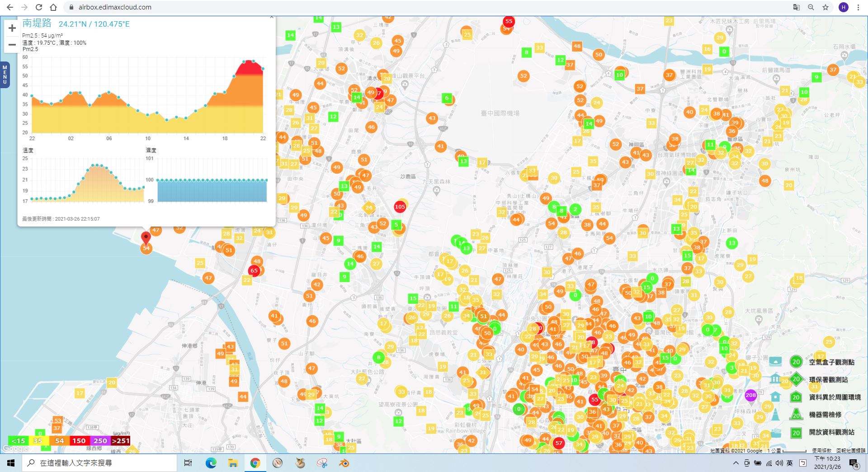
Task: Open Task View from the taskbar
Action: 188,463
